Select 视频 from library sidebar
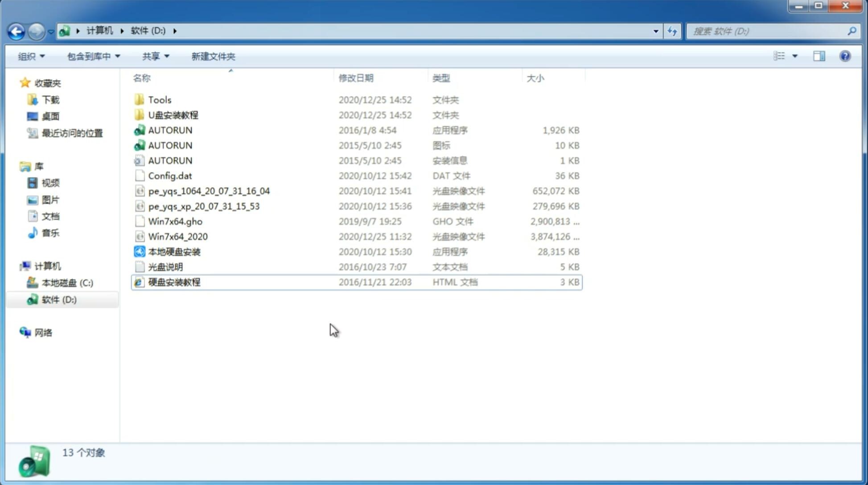868x485 pixels. pyautogui.click(x=50, y=183)
